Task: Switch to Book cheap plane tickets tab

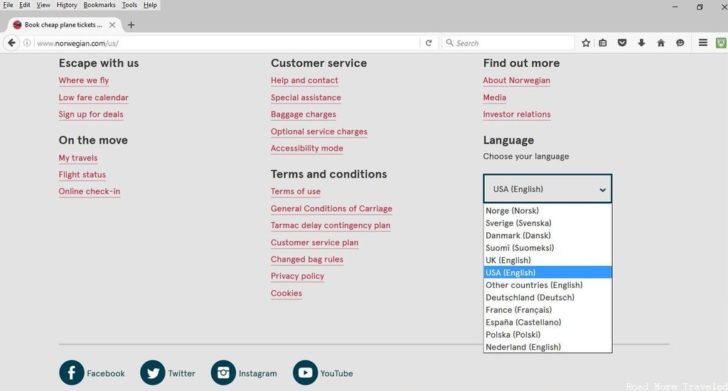Action: pos(63,25)
